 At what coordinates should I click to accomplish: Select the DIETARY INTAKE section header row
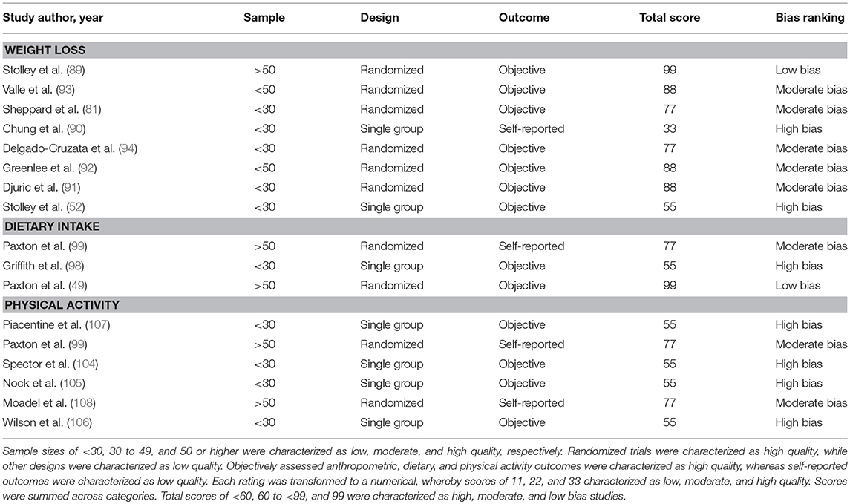pos(425,226)
